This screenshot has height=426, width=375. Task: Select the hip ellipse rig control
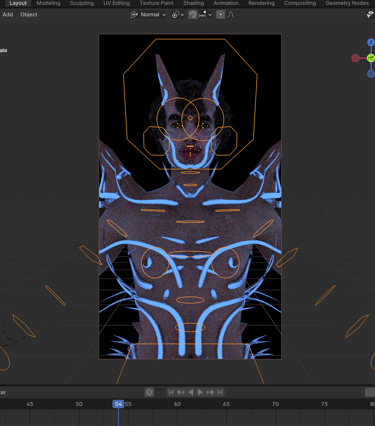pos(190,327)
